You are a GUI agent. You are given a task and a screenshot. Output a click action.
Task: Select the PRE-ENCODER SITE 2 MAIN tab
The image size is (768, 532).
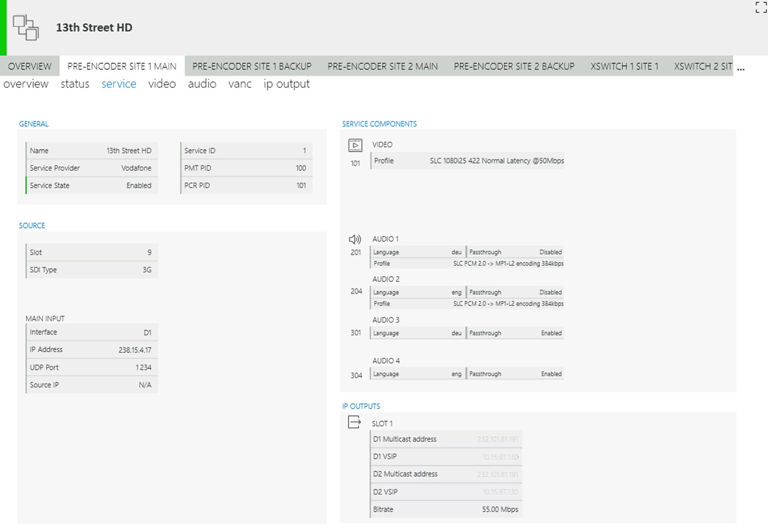tap(383, 66)
